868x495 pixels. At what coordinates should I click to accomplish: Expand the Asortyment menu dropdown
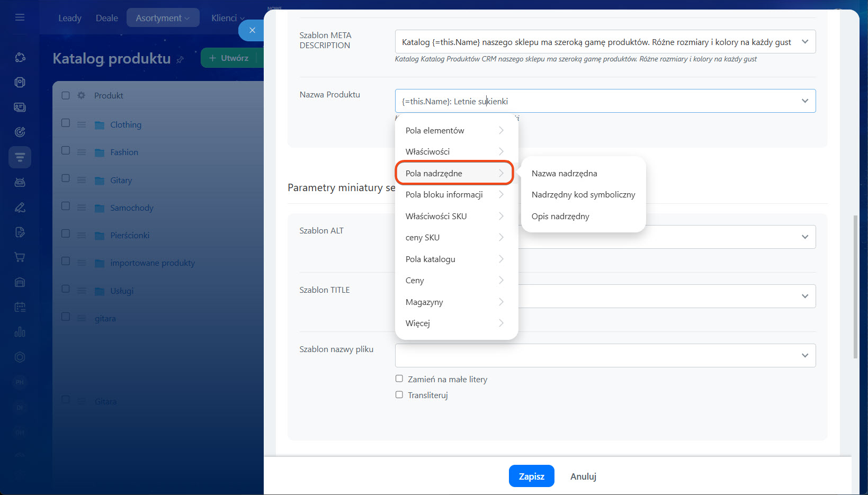(x=163, y=18)
